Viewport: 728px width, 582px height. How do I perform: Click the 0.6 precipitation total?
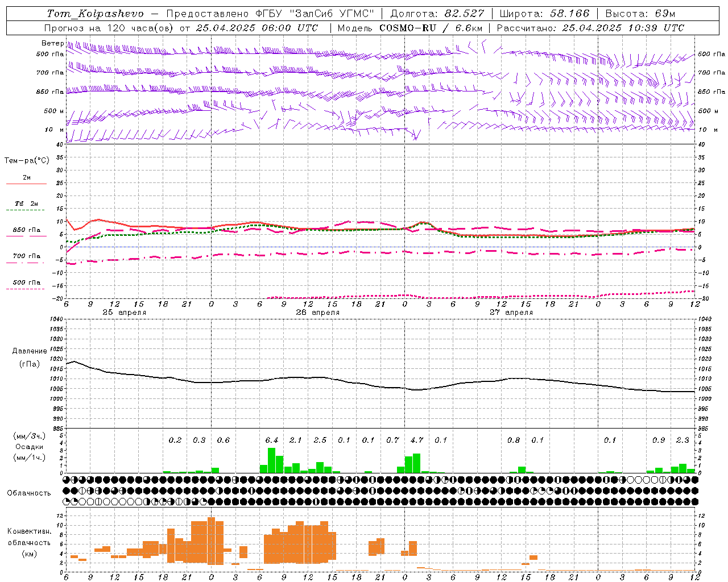224,440
